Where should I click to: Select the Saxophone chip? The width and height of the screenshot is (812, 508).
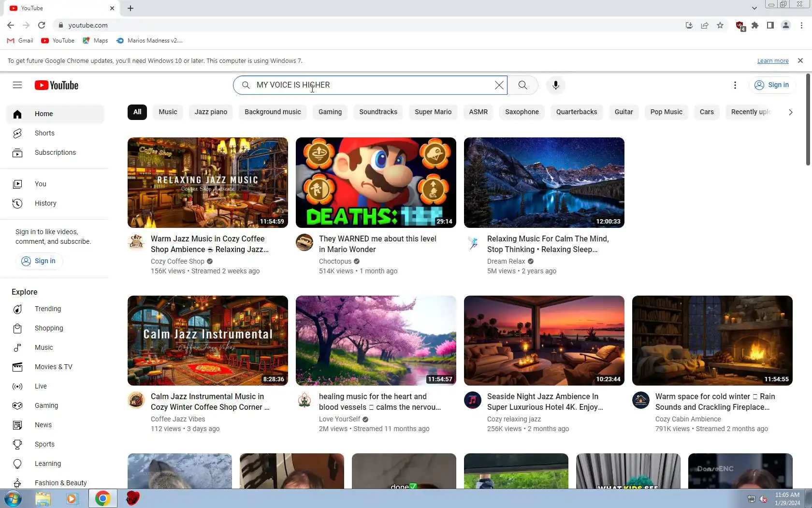522,112
